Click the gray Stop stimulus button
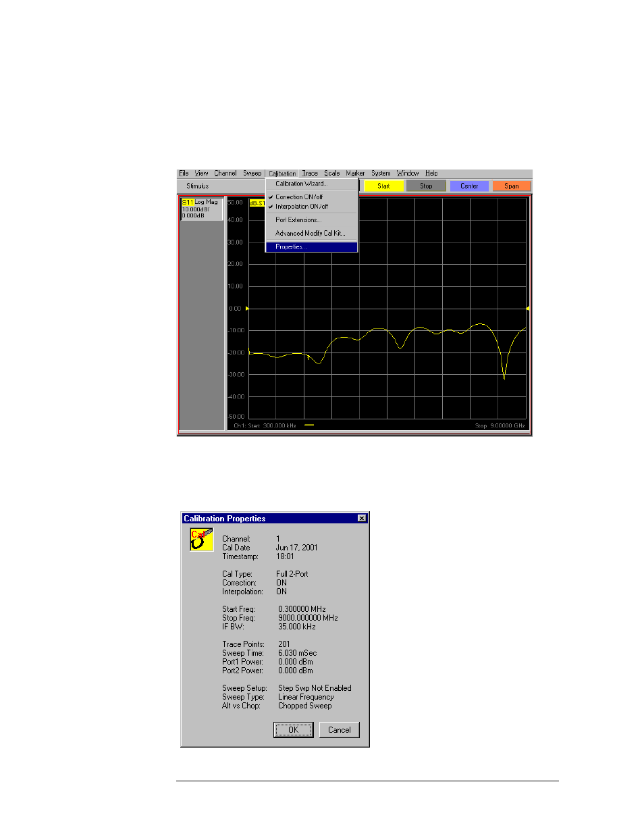Image resolution: width=644 pixels, height=834 pixels. click(426, 186)
